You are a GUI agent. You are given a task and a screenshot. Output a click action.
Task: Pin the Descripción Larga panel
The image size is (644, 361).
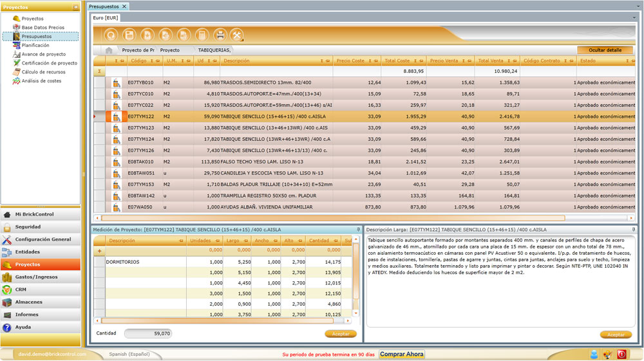pyautogui.click(x=633, y=230)
